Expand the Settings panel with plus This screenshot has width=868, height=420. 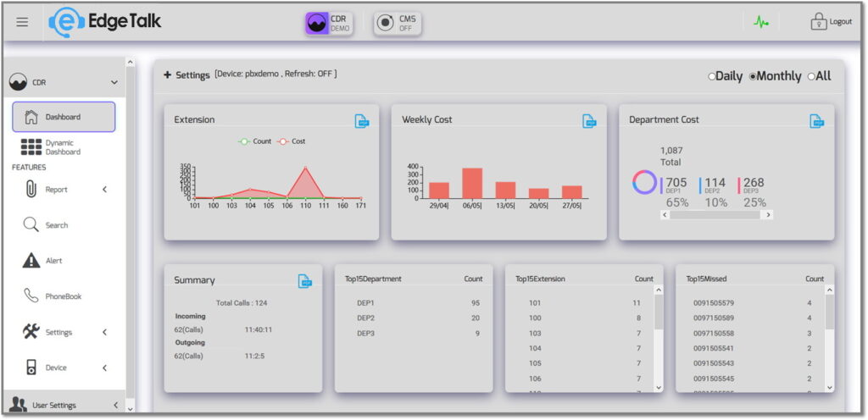[x=168, y=75]
